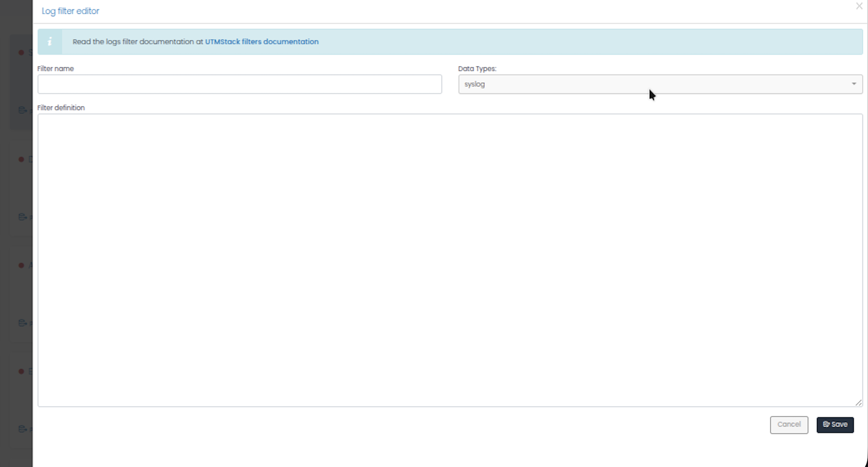Click the Data Types dropdown arrow
Screen dimensions: 868x467
point(854,84)
